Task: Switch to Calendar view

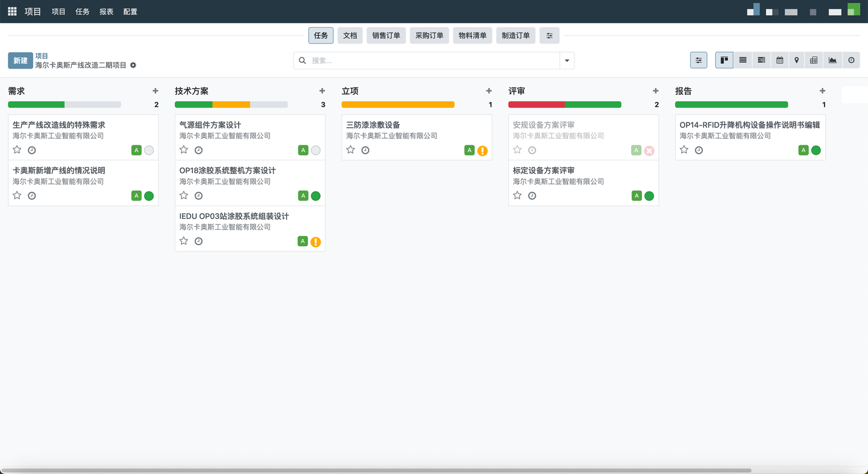Action: [x=779, y=60]
